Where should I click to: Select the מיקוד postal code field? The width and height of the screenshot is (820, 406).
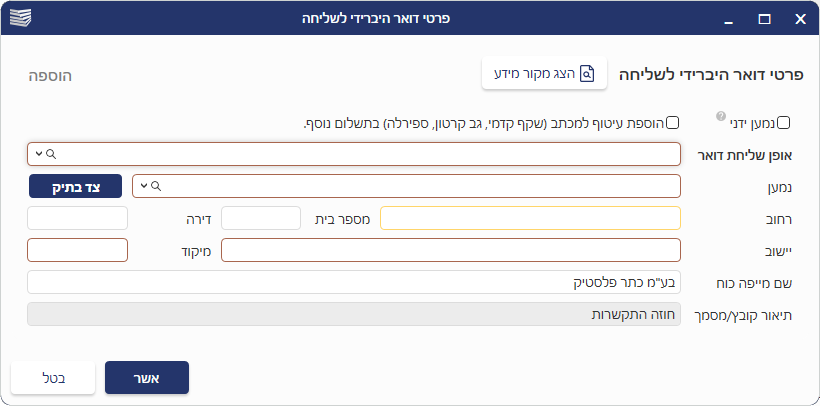tap(78, 250)
